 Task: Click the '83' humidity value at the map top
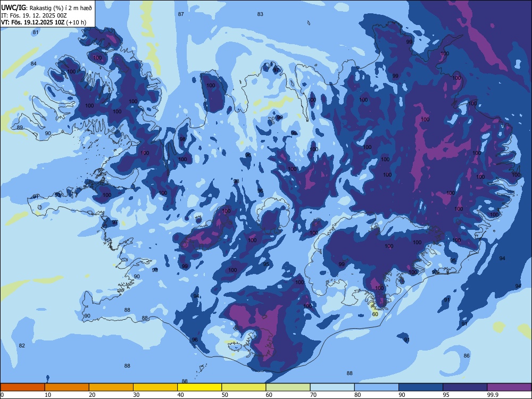point(260,14)
